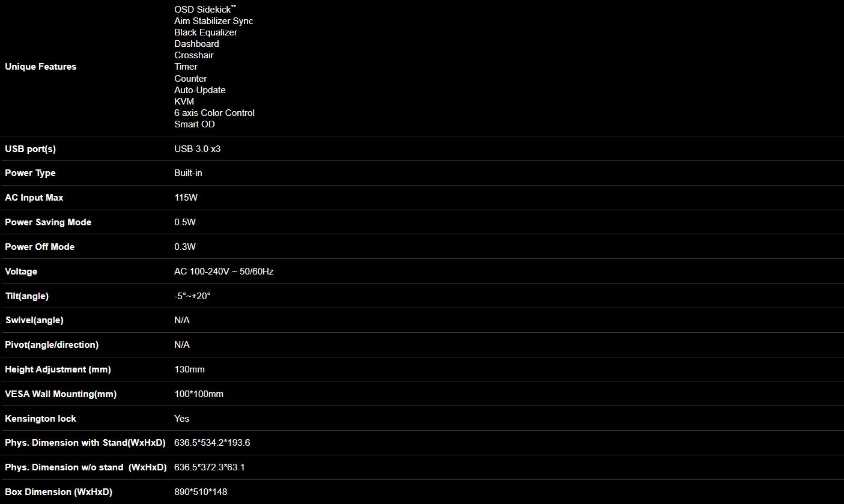844x504 pixels.
Task: Click the AC 100-240V voltage value
Action: 223,272
